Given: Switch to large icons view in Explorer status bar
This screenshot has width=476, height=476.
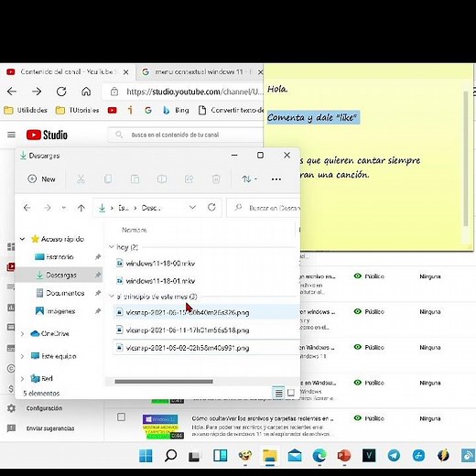Looking at the screenshot, I should 291,393.
